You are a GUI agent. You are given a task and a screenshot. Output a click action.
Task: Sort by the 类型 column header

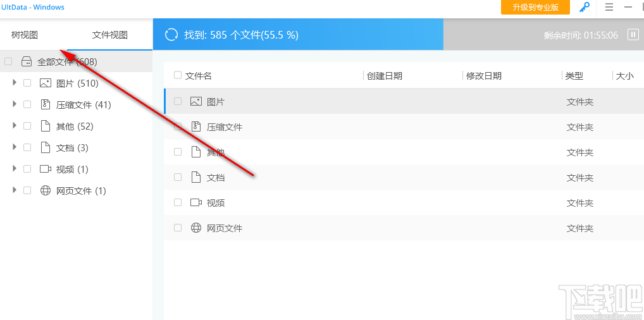[574, 76]
